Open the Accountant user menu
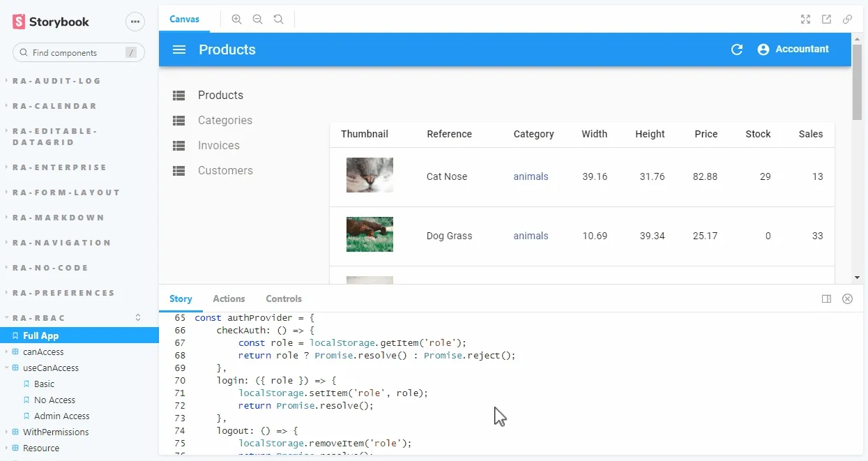Viewport: 868px width, 461px height. click(793, 49)
